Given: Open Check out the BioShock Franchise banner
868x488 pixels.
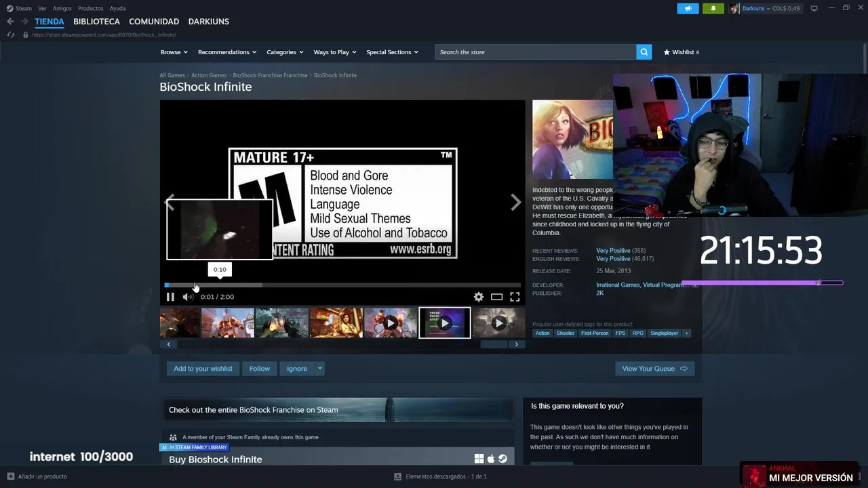Looking at the screenshot, I should pyautogui.click(x=337, y=410).
